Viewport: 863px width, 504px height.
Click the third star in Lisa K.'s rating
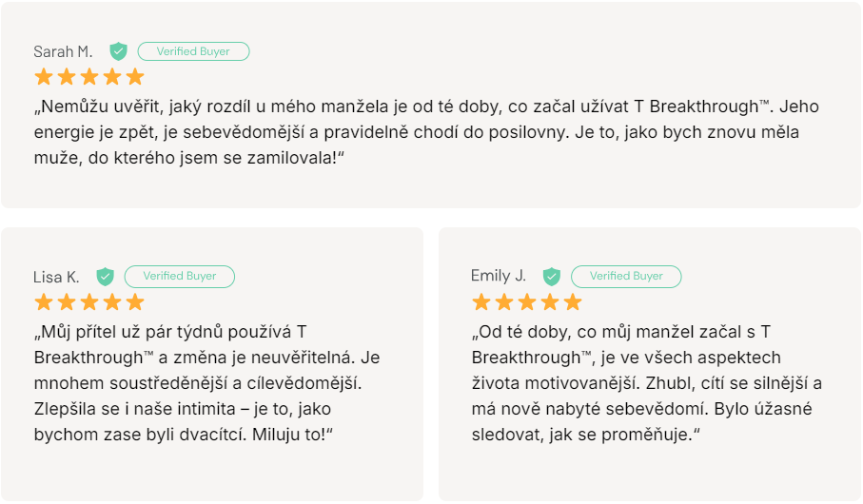pos(89,302)
